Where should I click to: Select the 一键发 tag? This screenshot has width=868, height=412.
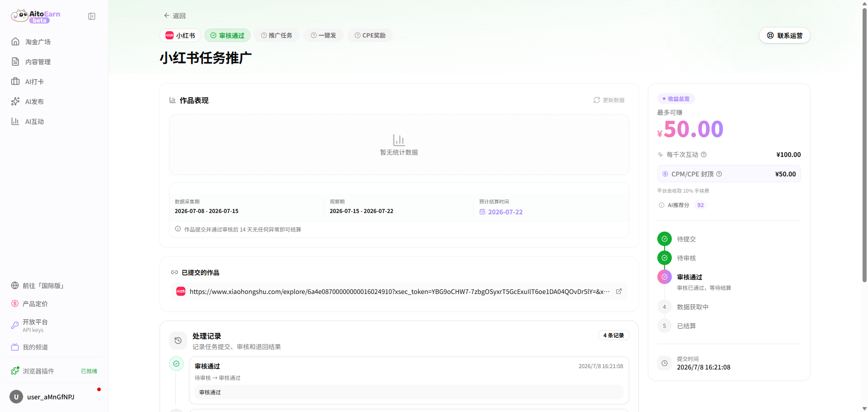tap(323, 35)
